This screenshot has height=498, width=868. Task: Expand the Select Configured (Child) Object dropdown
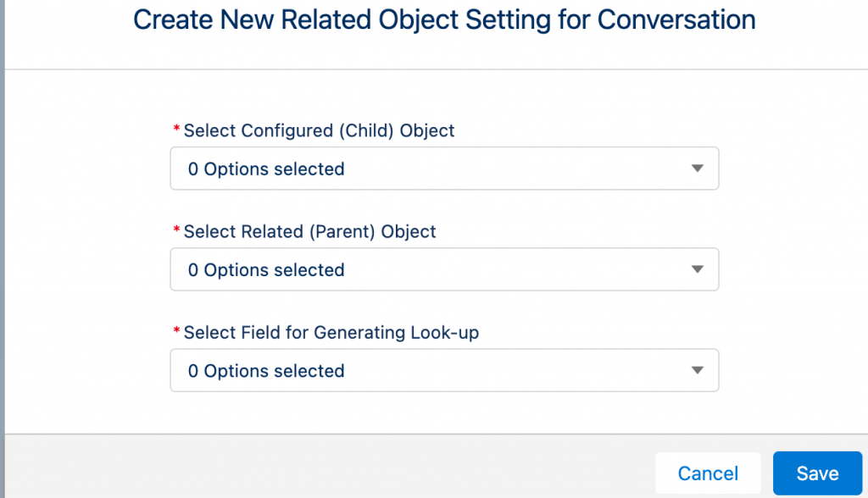tap(444, 169)
